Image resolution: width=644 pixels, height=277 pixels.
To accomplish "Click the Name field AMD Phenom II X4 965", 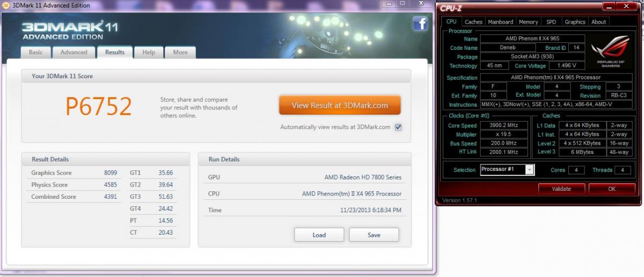I will 532,39.
